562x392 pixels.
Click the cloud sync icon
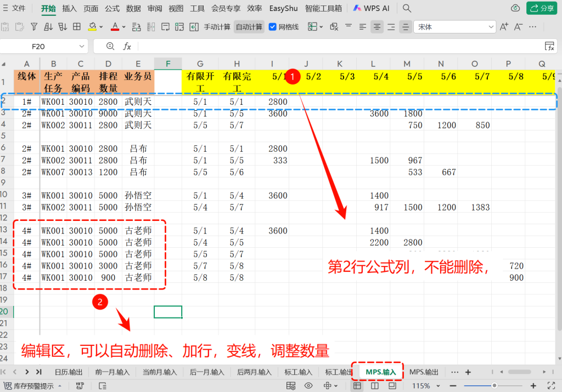(515, 8)
